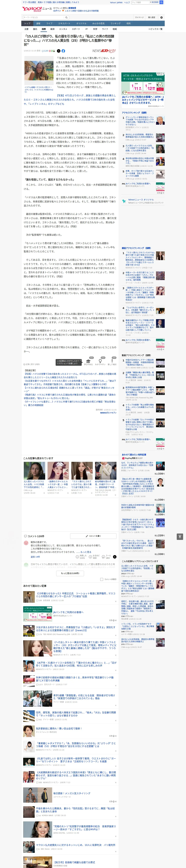Open the みんなの意見 tab
Screen dimensions: 186x868
coord(98,24)
